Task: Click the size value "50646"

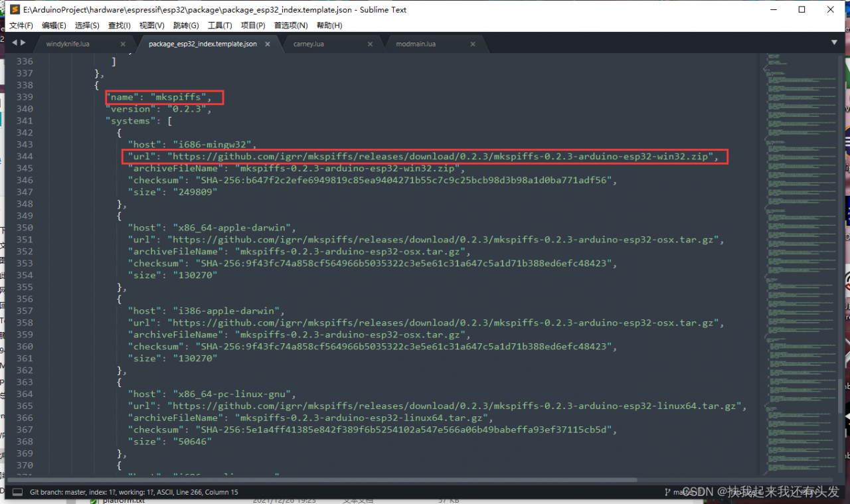Action: [192, 442]
